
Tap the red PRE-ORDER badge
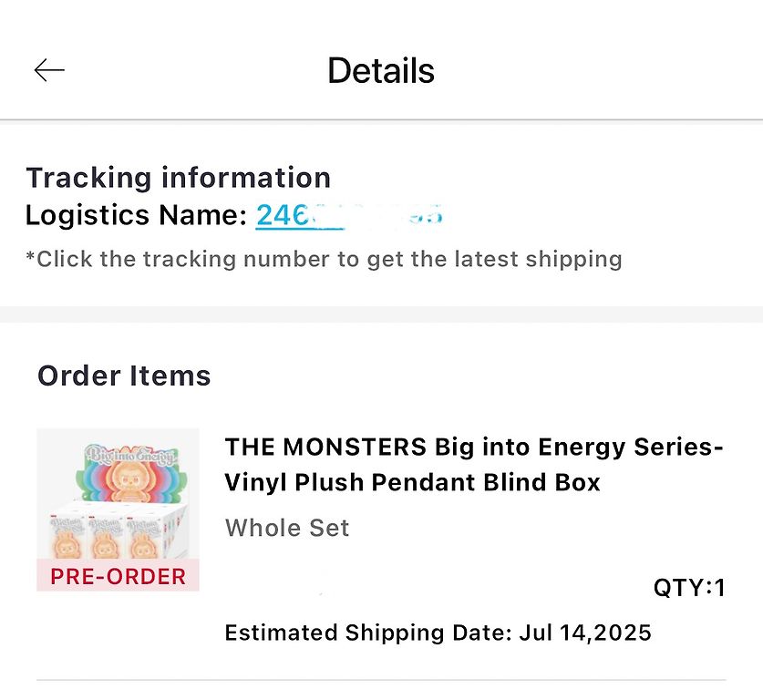coord(118,577)
